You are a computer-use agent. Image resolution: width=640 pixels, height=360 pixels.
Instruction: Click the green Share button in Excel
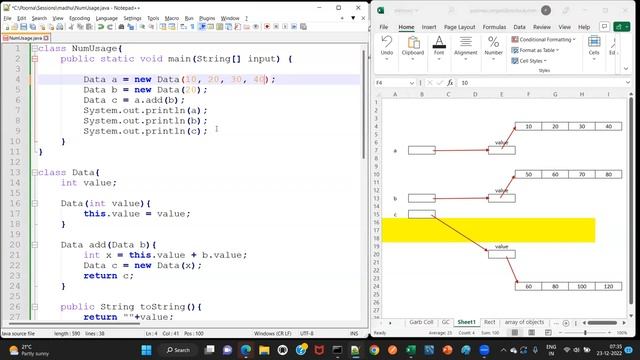click(622, 27)
